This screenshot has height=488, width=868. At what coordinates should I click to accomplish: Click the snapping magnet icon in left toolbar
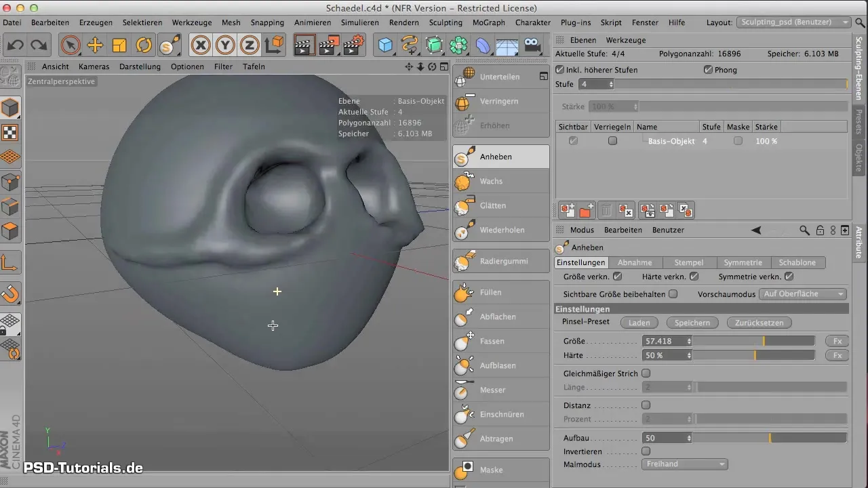pyautogui.click(x=11, y=293)
